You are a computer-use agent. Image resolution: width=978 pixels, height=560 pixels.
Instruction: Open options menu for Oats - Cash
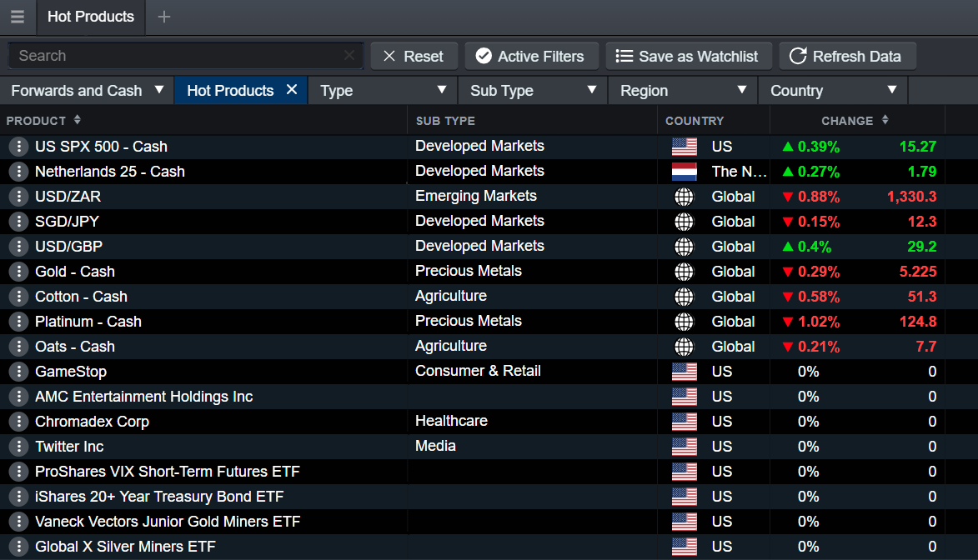18,346
